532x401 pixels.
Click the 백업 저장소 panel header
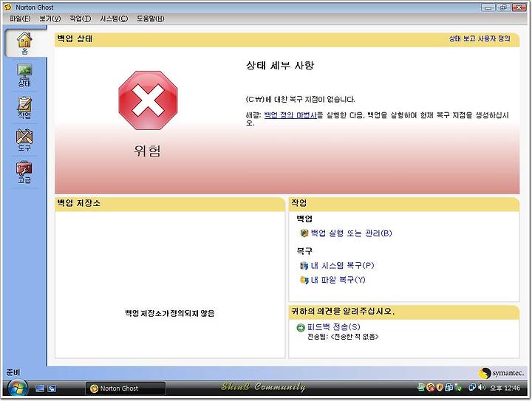tap(170, 203)
